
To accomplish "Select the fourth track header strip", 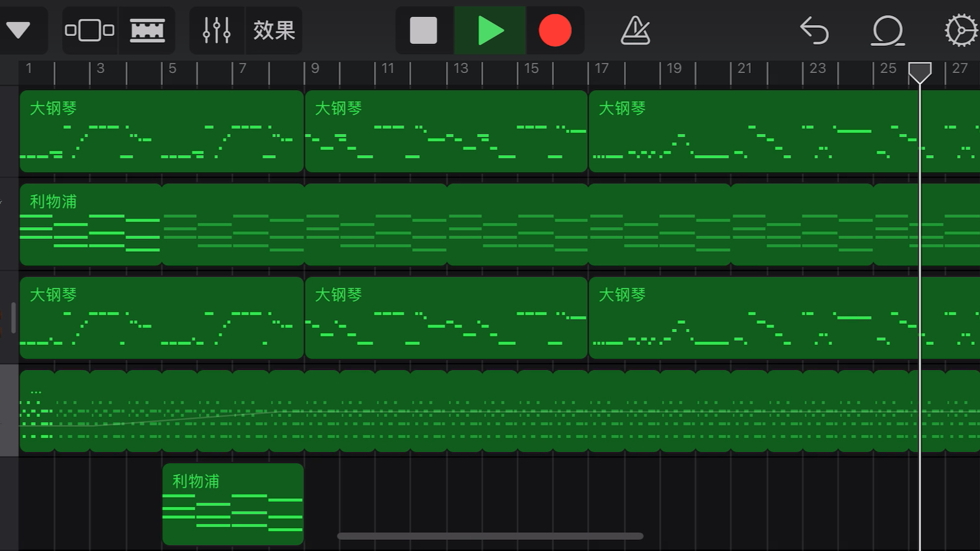I will tap(9, 411).
